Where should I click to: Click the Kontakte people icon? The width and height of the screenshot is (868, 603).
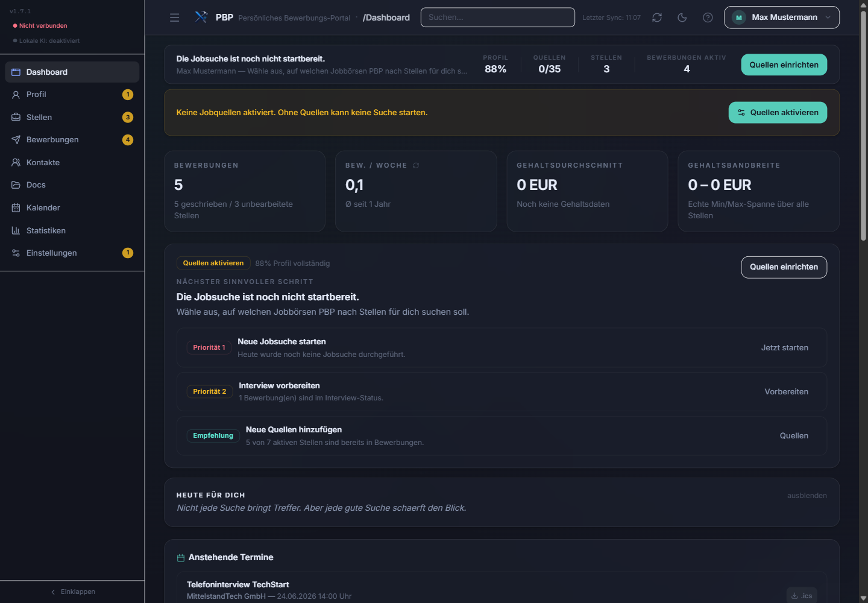point(16,162)
